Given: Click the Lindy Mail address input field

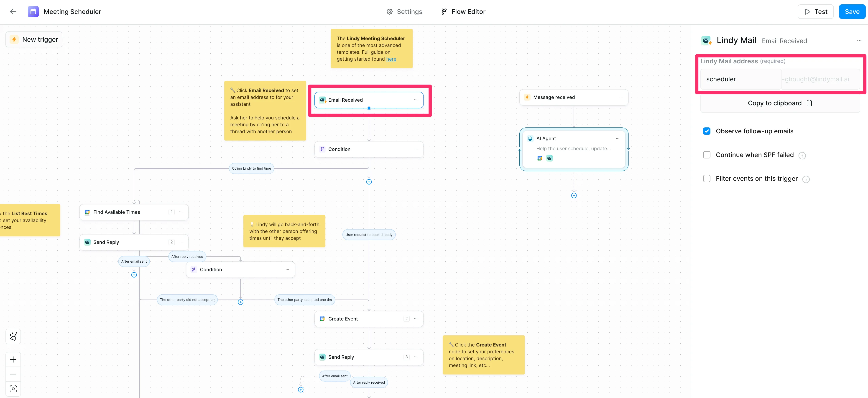Looking at the screenshot, I should (x=740, y=79).
